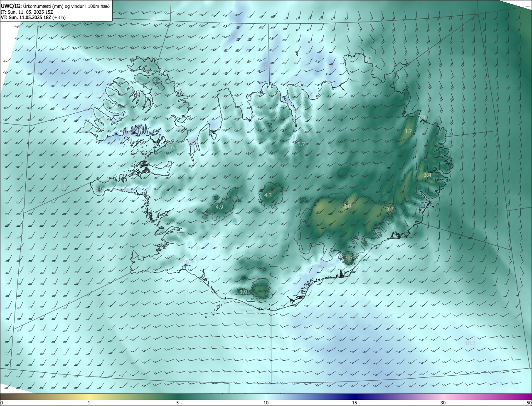Click the 3.0 label on Vatnajökull glacier
532x406 pixels.
tap(347, 206)
